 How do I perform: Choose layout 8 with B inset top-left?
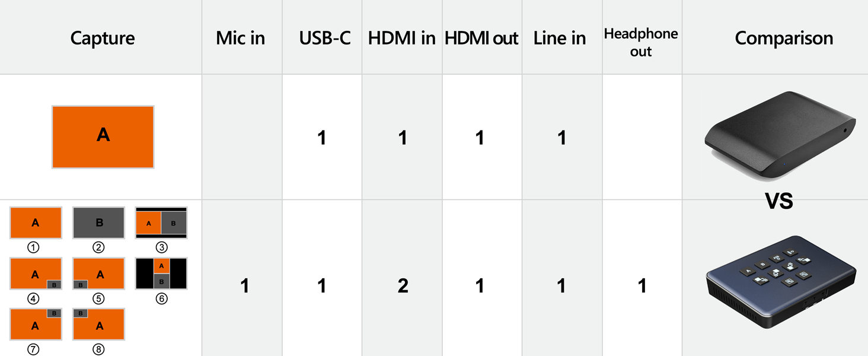[98, 324]
